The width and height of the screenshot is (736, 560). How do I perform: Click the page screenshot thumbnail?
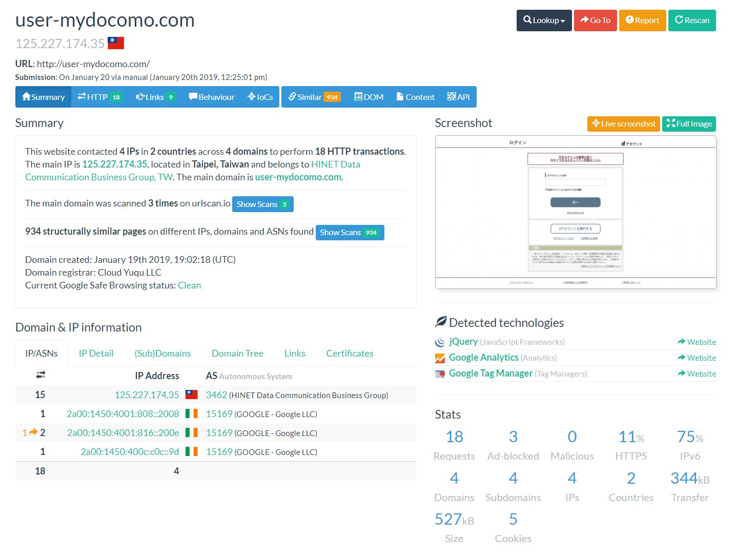576,212
